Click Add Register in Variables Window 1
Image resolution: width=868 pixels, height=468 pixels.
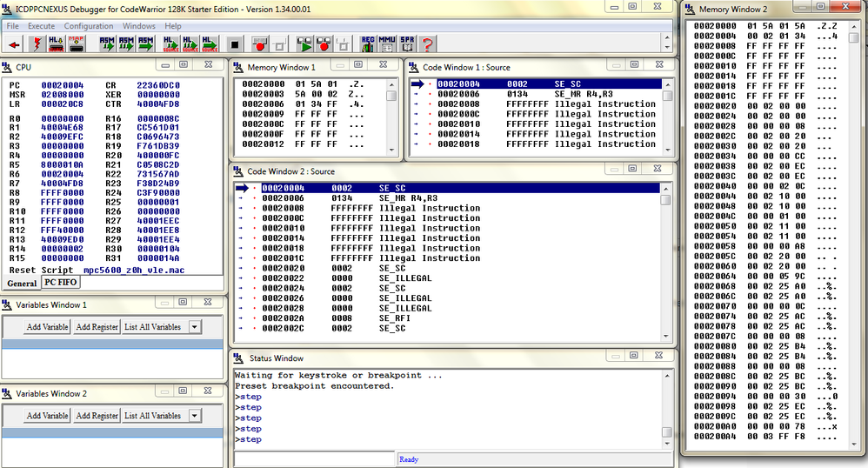click(x=97, y=327)
